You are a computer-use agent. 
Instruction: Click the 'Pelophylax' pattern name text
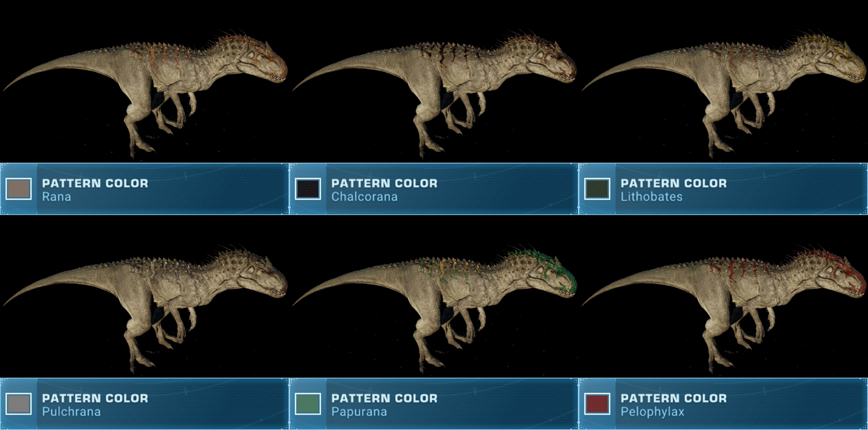tap(652, 411)
